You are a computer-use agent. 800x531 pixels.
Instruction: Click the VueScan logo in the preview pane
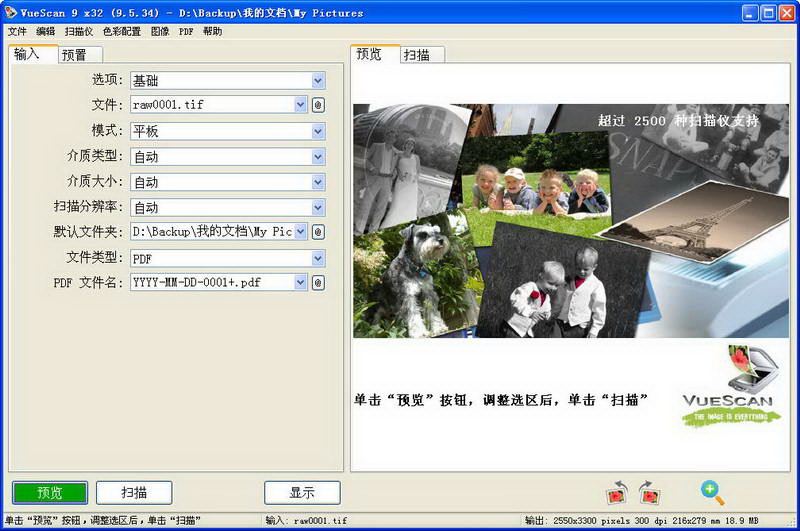click(730, 386)
